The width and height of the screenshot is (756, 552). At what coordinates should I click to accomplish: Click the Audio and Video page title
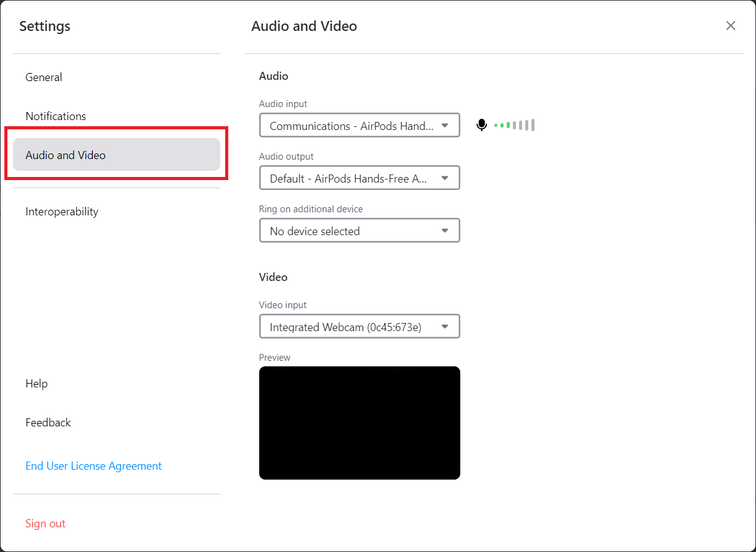click(304, 26)
